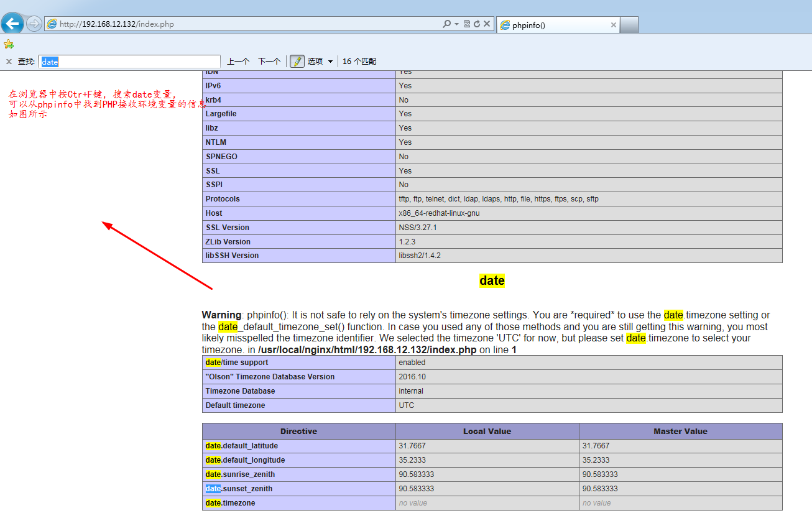Click the Directive column header

coord(298,431)
